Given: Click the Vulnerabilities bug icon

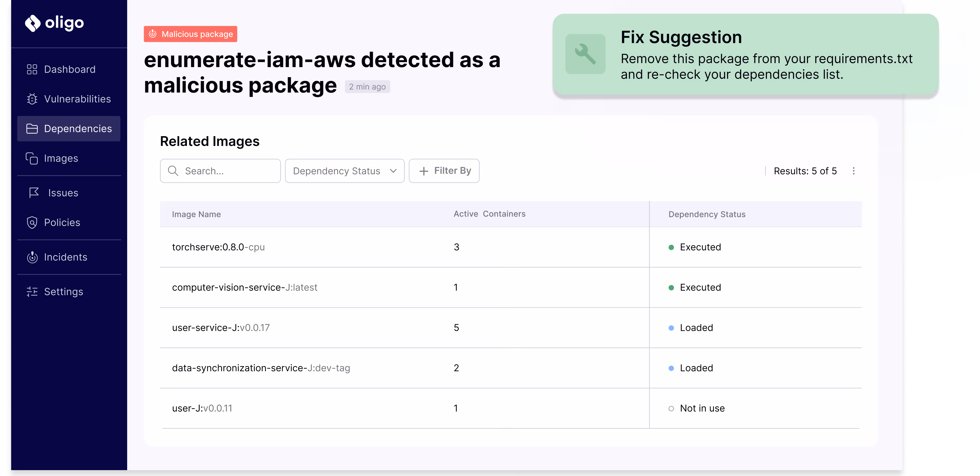Looking at the screenshot, I should (x=32, y=99).
